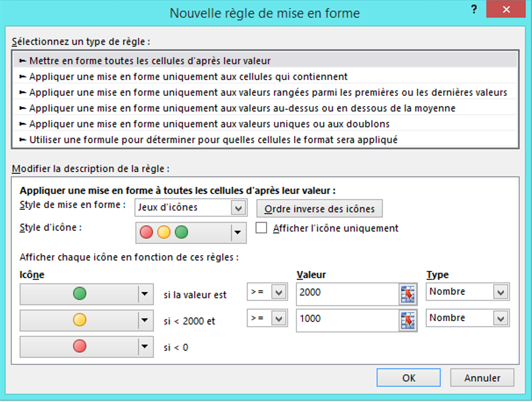Open help with the question mark icon
This screenshot has width=532, height=402.
(474, 9)
